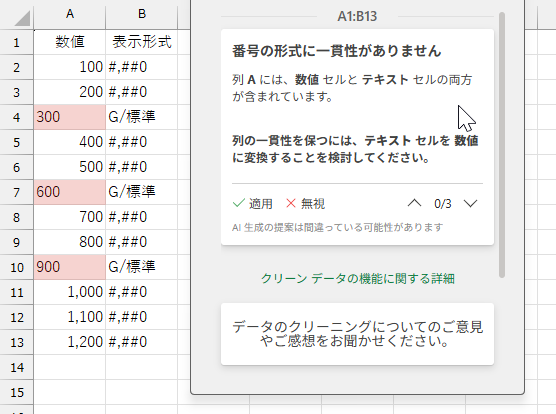Go to next suggestion with down chevron
Screen dimensions: 556x414
click(470, 203)
